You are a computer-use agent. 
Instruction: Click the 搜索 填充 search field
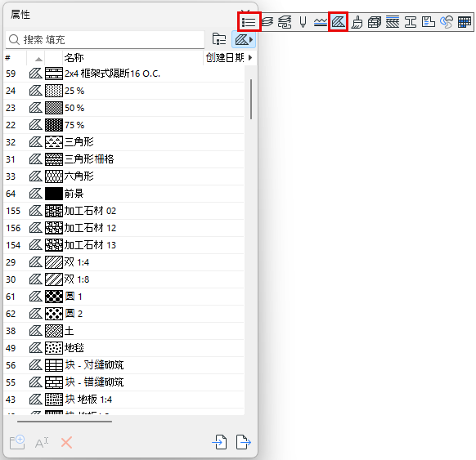pos(105,40)
